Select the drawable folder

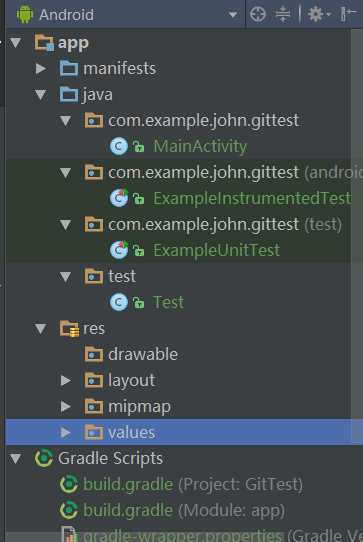pyautogui.click(x=143, y=355)
